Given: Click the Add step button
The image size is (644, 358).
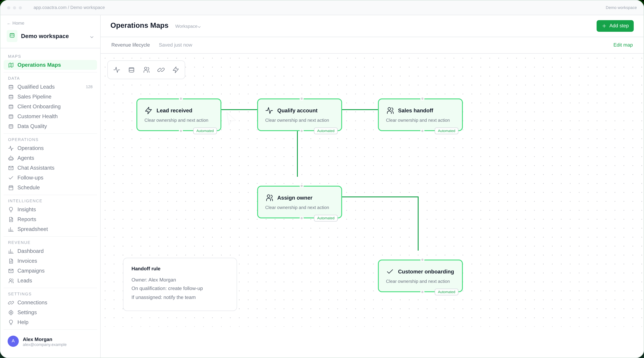Looking at the screenshot, I should (x=615, y=26).
